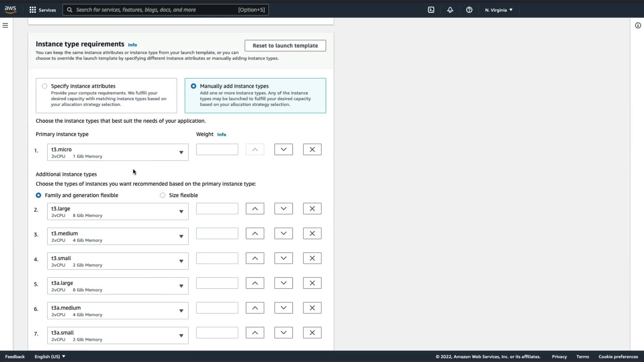
Task: Open the left hamburger navigation menu
Action: pos(5,25)
